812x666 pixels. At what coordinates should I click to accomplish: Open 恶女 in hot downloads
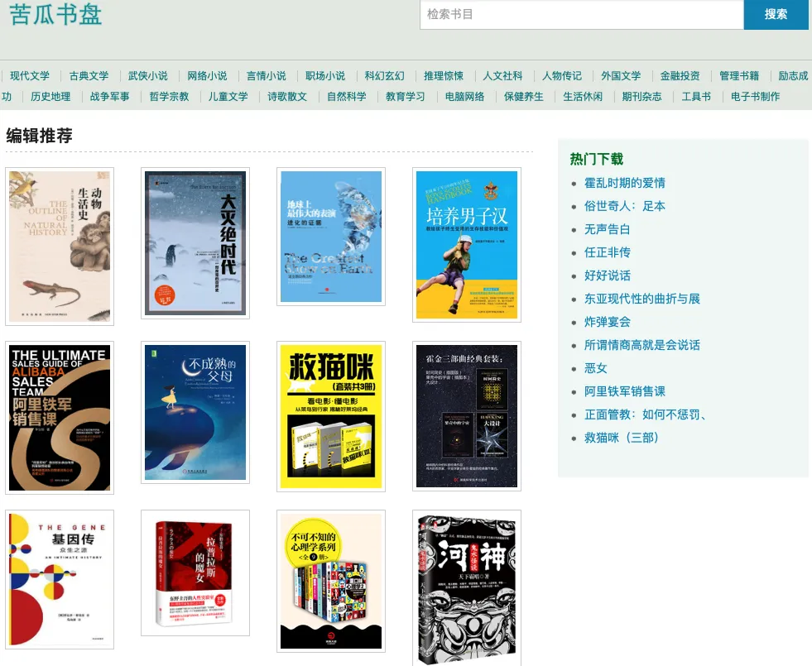point(595,368)
